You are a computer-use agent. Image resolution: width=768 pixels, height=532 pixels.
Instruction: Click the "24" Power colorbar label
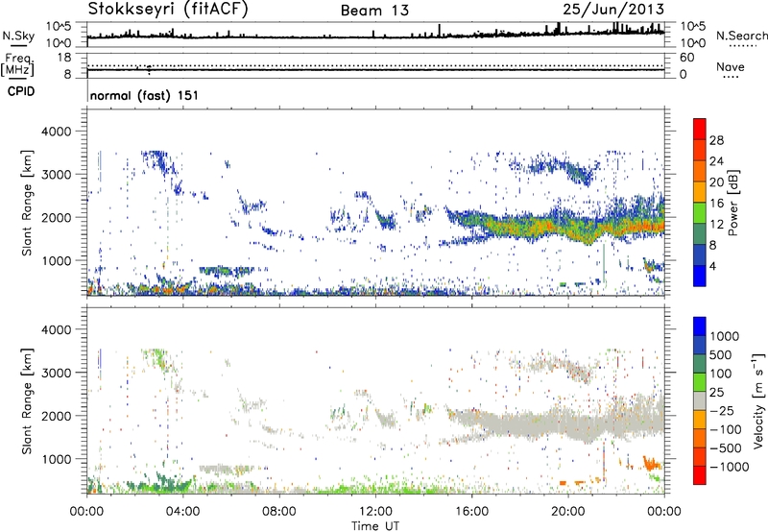click(716, 161)
